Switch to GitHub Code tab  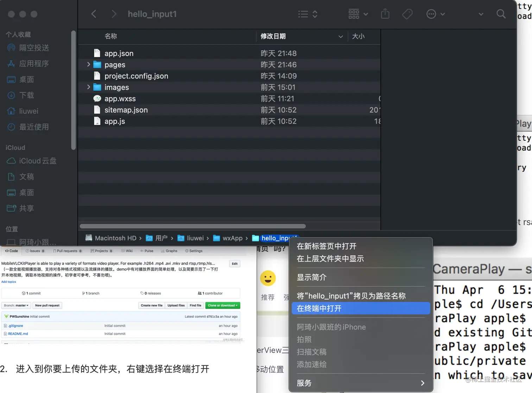(12, 251)
